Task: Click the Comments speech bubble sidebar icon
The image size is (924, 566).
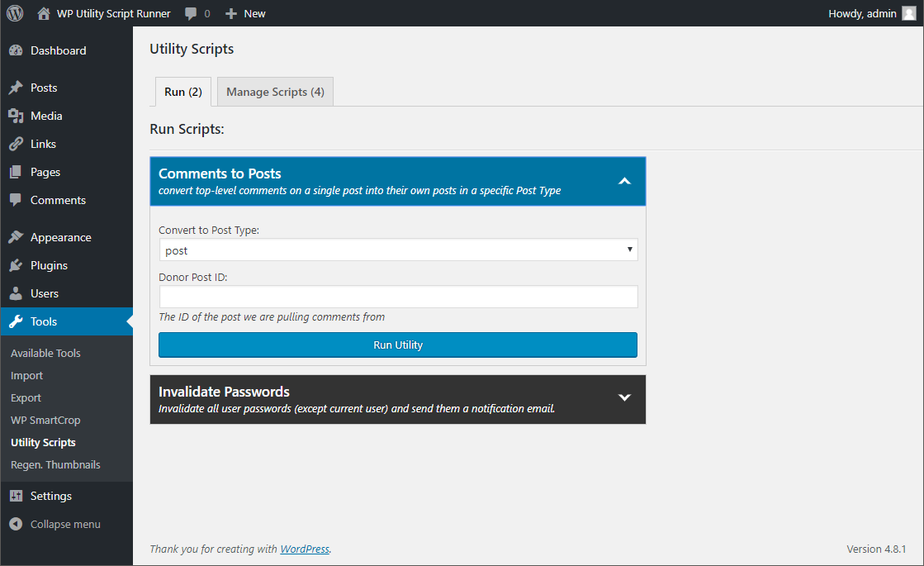Action: 16,201
